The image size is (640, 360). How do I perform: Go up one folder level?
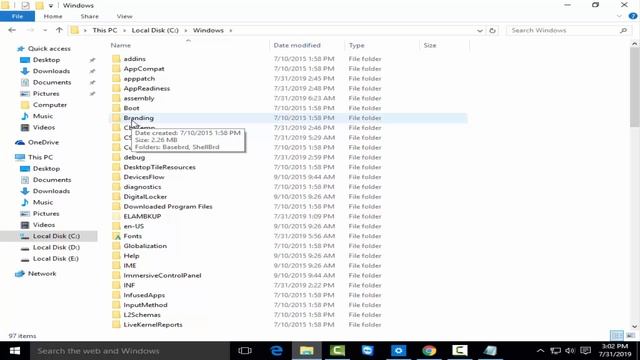tap(59, 30)
